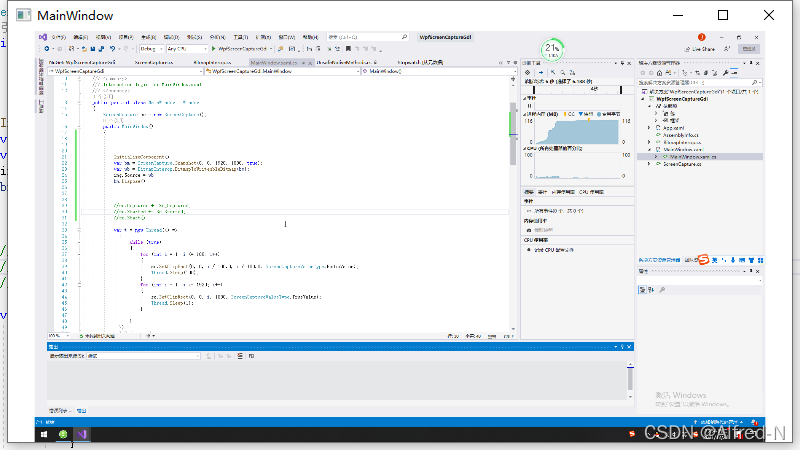
Task: Switch to the 摘要 Summary tab
Action: click(529, 192)
